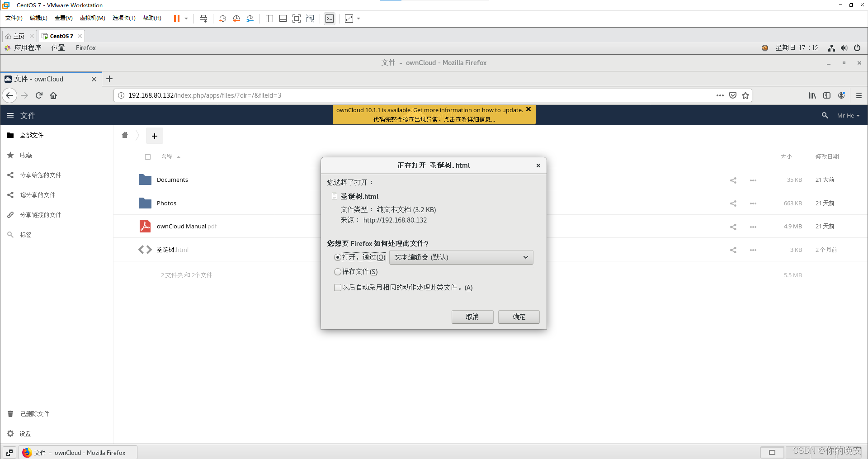Sort files by 修改日期 column
Viewport: 868px width, 459px height.
827,156
